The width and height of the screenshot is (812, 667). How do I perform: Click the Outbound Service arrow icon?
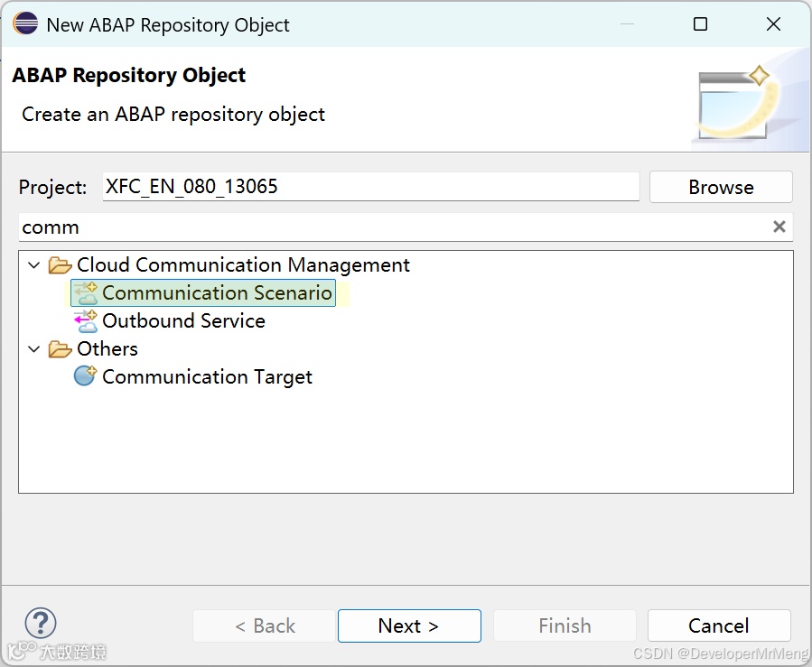coord(85,321)
